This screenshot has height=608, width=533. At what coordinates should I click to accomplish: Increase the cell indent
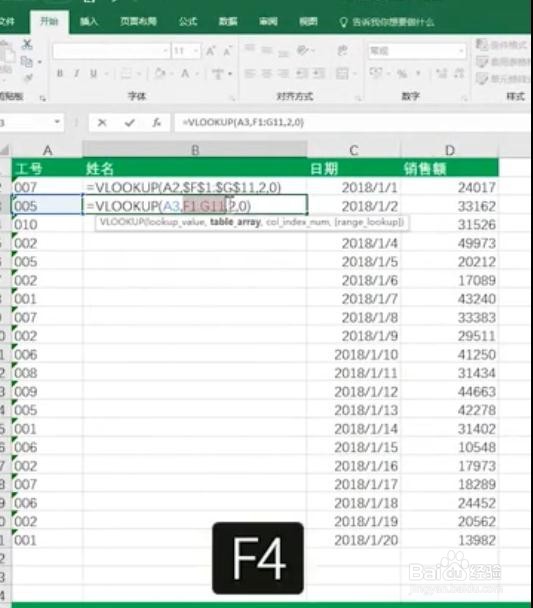[319, 73]
